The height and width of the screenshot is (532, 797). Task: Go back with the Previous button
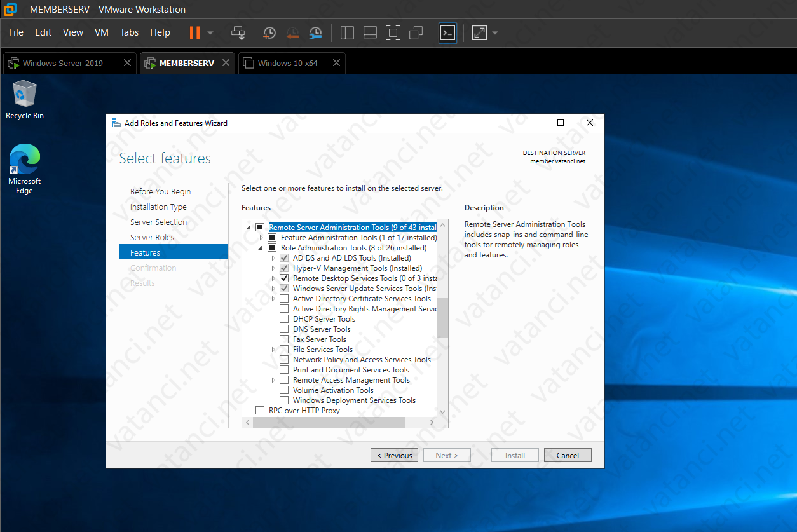[394, 455]
